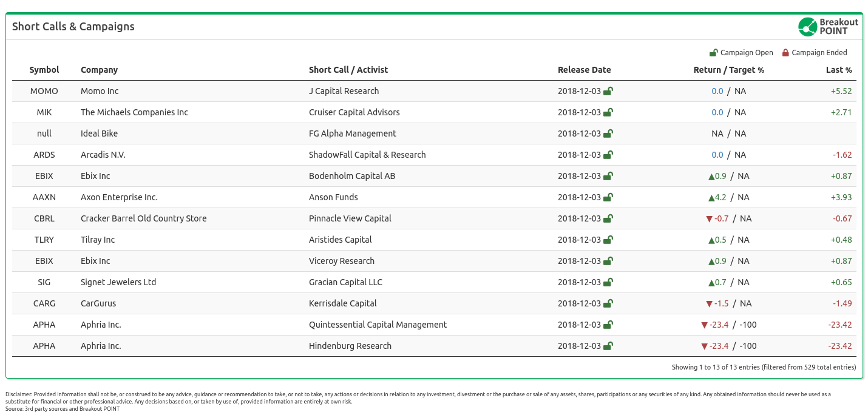Screen dimensions: 868x412
Task: Click the CARG ticker symbol
Action: point(44,303)
